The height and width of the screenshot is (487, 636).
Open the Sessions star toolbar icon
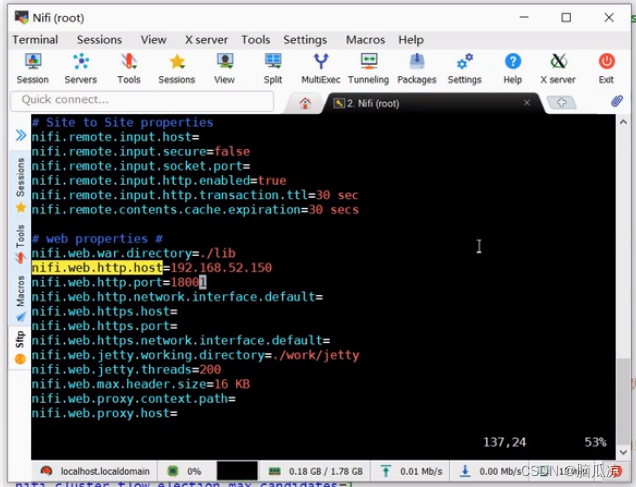tap(177, 69)
